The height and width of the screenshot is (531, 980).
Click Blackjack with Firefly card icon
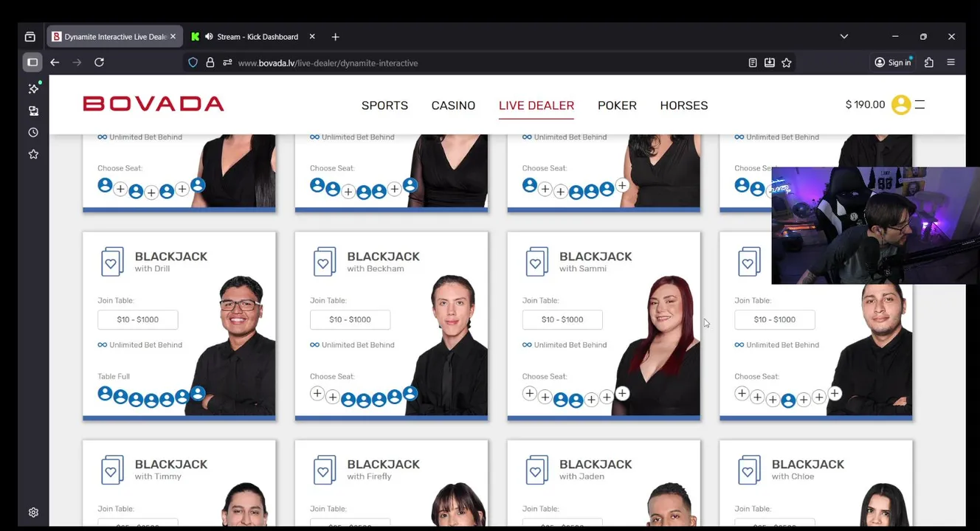324,470
